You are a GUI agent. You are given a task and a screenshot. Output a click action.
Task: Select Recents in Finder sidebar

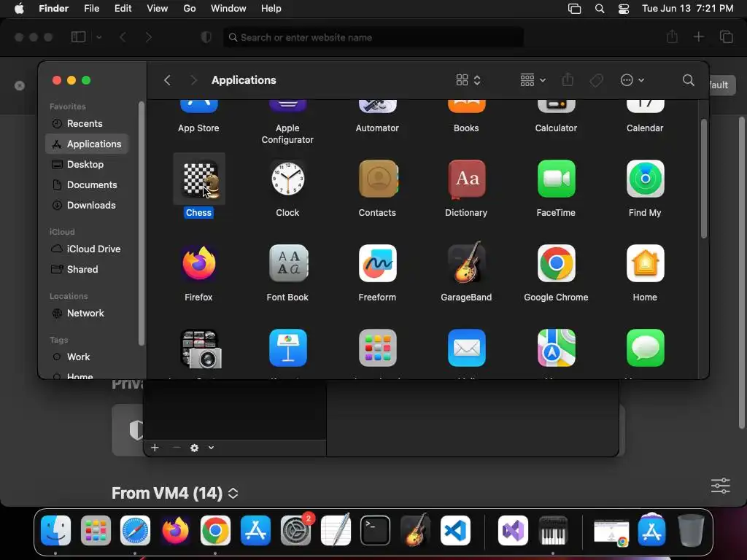[86, 123]
